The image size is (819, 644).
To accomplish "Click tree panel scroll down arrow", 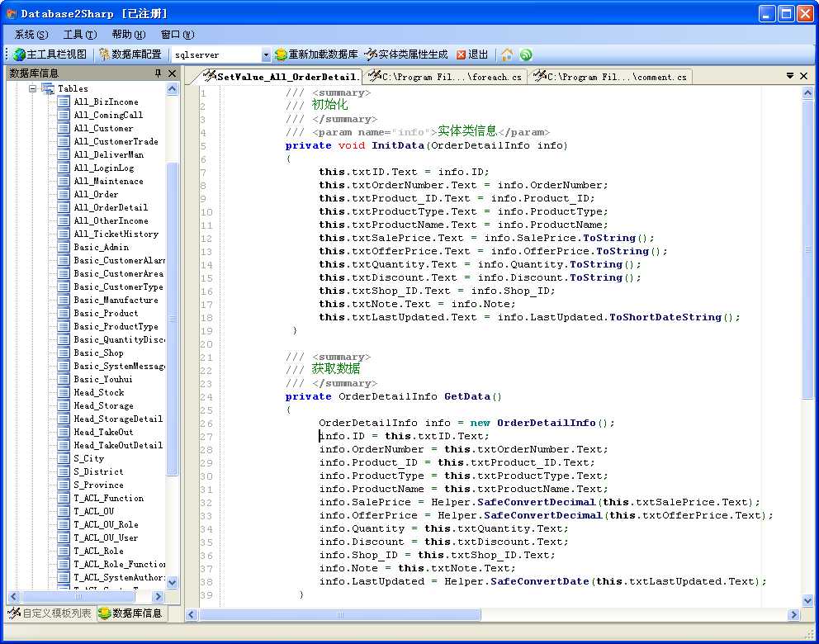I will [173, 581].
